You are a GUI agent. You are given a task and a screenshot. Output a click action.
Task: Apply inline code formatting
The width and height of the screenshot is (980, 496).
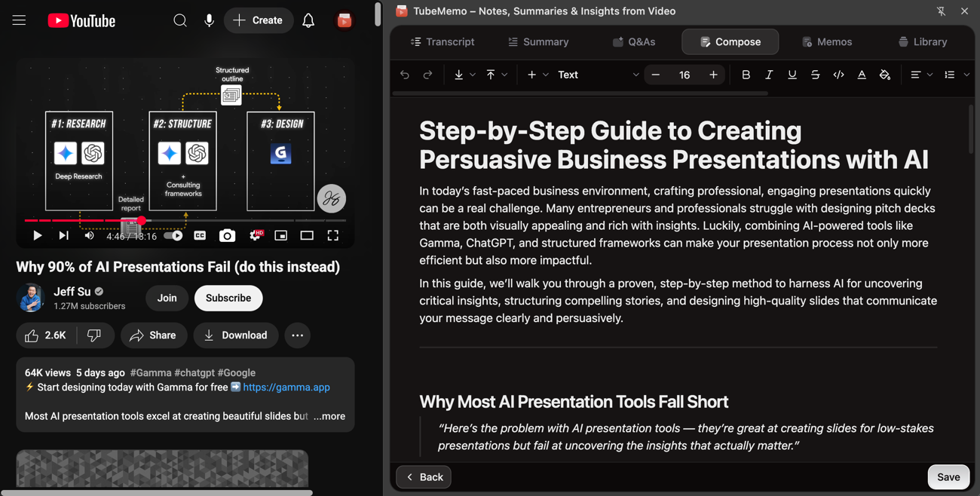(x=838, y=75)
